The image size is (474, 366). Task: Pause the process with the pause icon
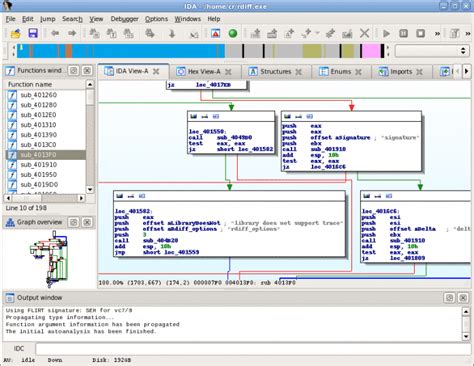coord(403,33)
